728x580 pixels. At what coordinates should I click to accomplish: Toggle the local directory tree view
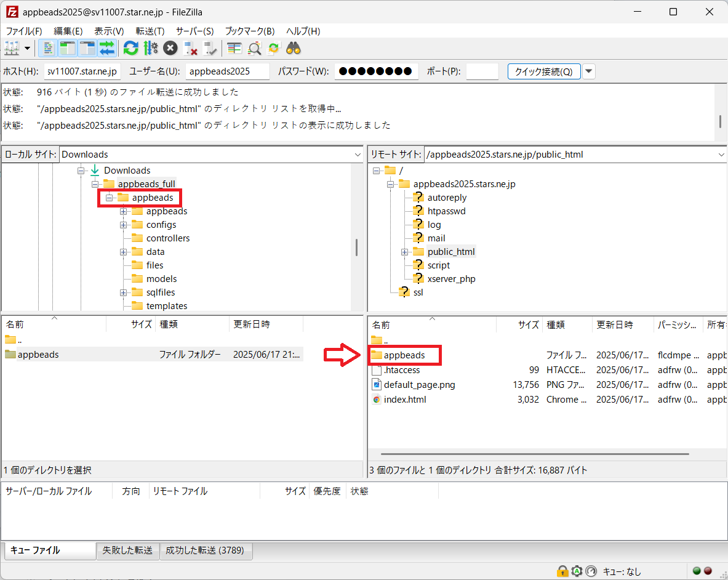[x=67, y=48]
